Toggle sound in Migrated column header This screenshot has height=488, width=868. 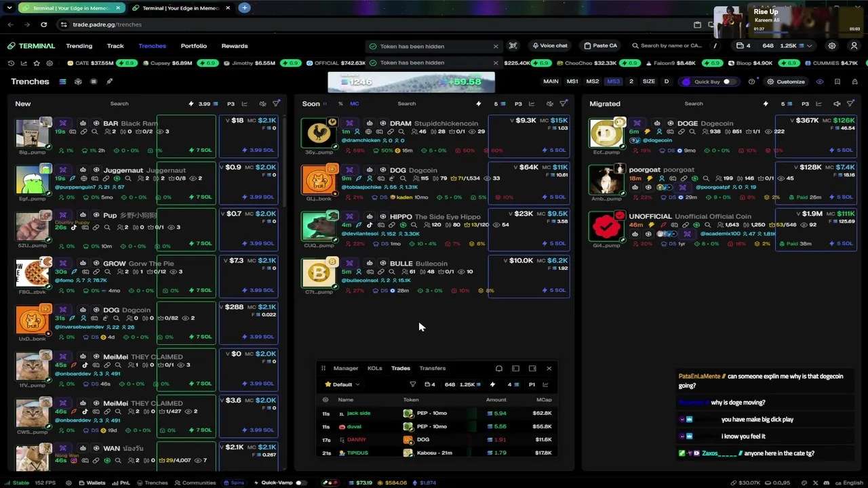point(837,104)
